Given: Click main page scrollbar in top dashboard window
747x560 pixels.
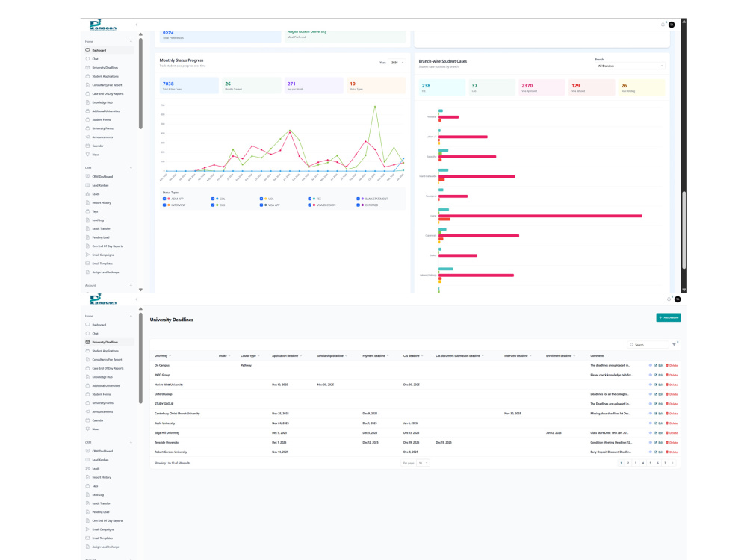Looking at the screenshot, I should [x=684, y=230].
